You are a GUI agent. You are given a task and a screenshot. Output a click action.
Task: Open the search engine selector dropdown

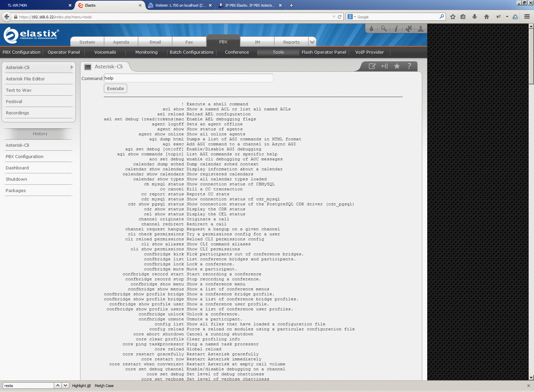[x=351, y=17]
